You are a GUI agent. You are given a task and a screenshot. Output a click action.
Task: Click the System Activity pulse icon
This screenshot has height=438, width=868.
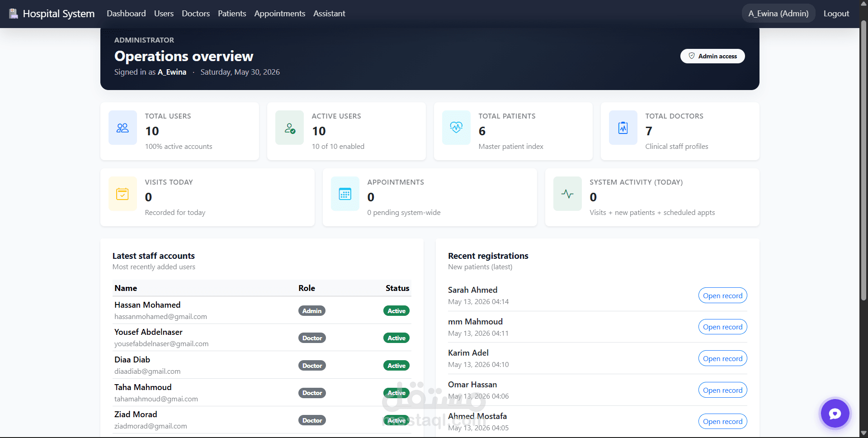[567, 194]
